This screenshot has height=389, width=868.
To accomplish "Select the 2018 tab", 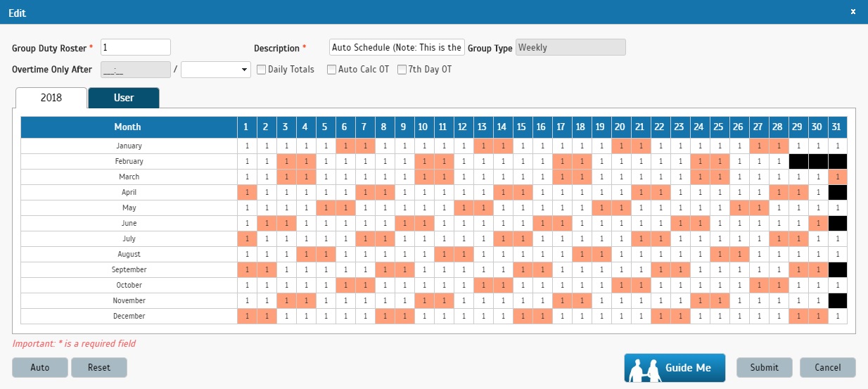I will (51, 98).
